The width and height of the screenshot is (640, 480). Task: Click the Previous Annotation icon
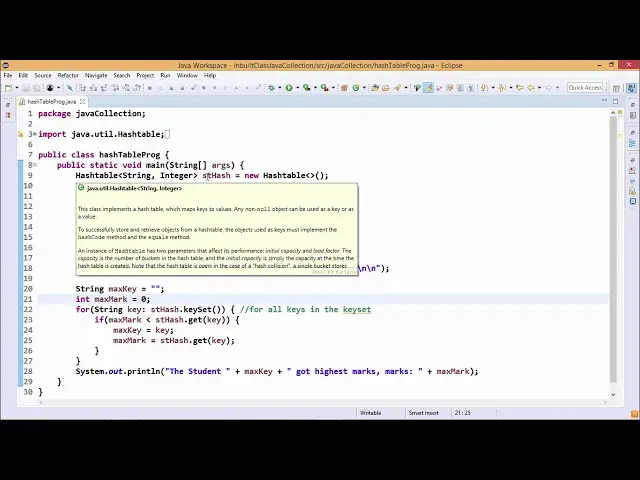tap(502, 88)
